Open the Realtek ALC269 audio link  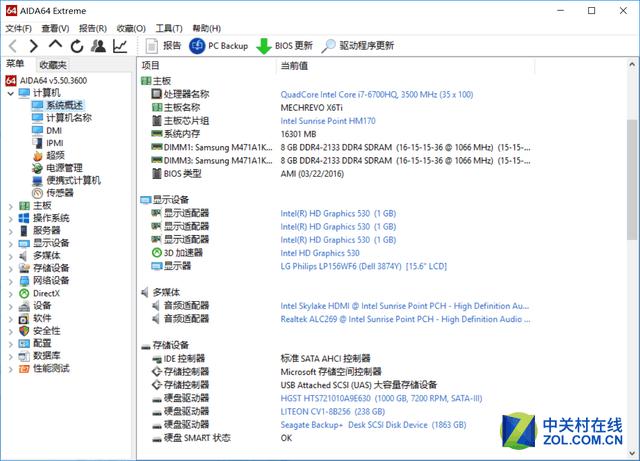point(405,319)
